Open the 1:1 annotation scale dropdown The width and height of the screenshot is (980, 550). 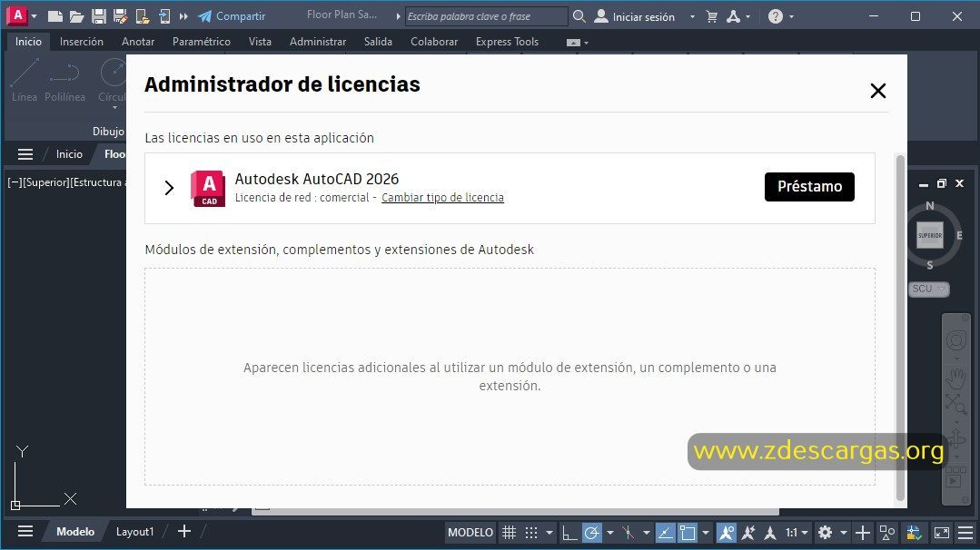797,533
